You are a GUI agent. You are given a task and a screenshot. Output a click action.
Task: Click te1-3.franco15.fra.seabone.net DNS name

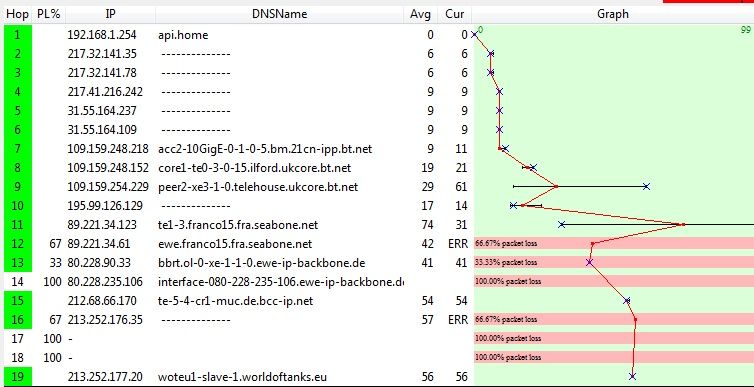coord(238,225)
